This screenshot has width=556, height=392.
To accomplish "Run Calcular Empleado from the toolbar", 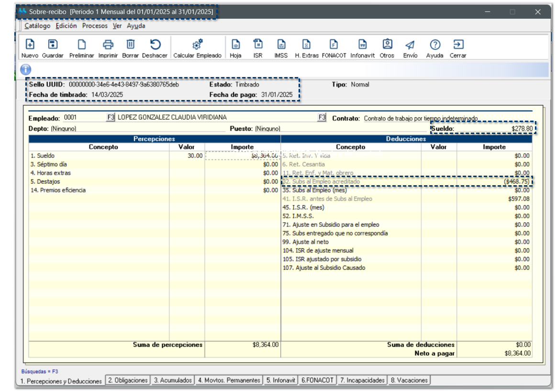I will (197, 45).
